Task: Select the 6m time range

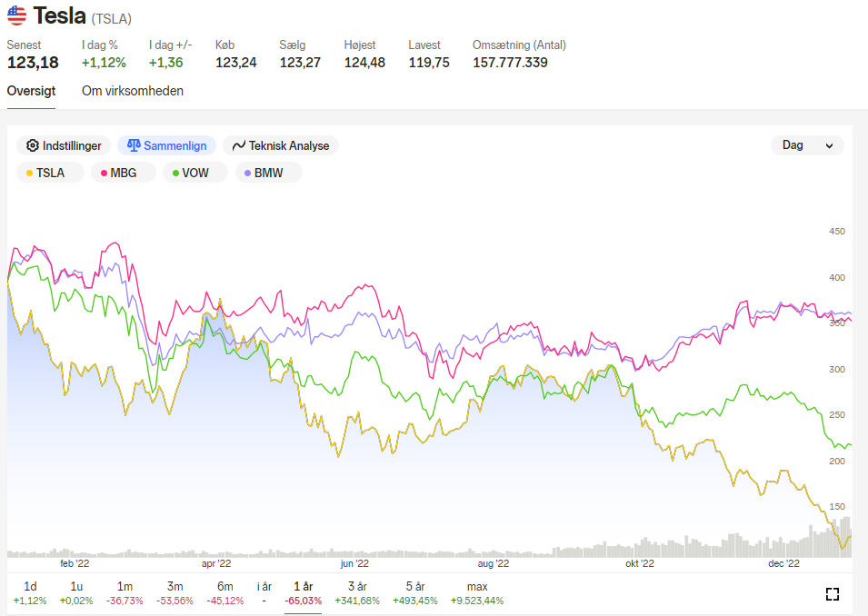Action: (x=224, y=593)
